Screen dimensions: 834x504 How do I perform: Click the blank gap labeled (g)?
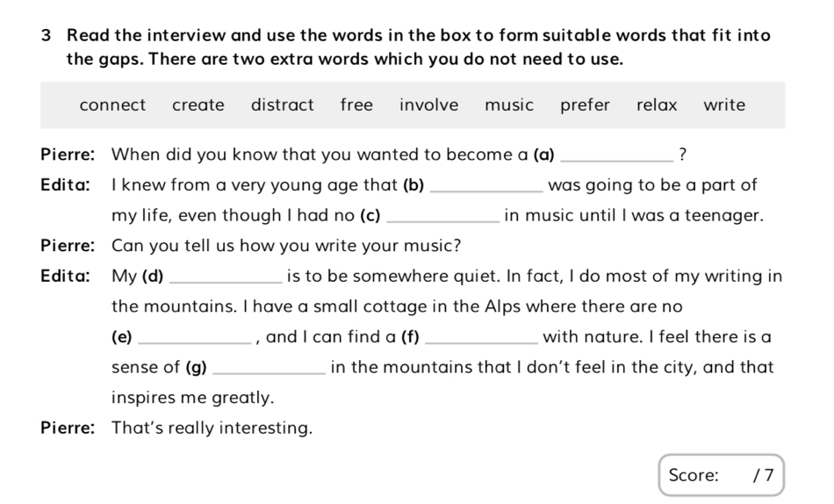pos(269,369)
